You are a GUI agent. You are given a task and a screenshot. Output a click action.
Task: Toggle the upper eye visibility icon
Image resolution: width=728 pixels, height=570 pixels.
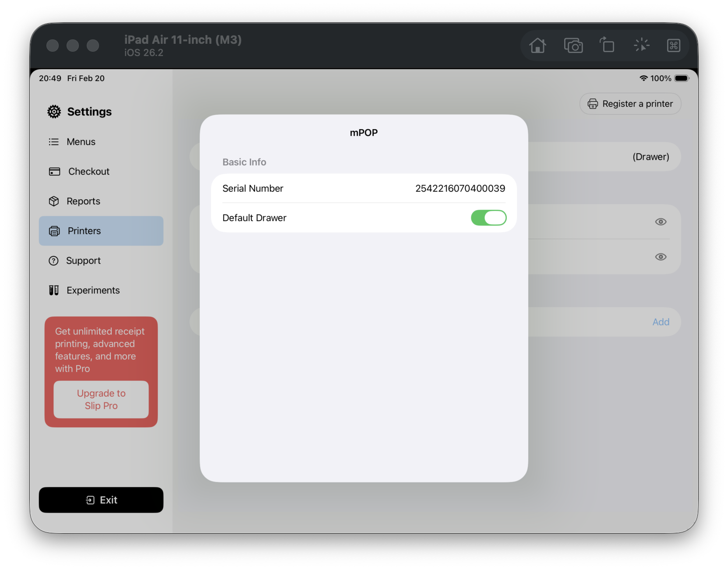pyautogui.click(x=661, y=222)
